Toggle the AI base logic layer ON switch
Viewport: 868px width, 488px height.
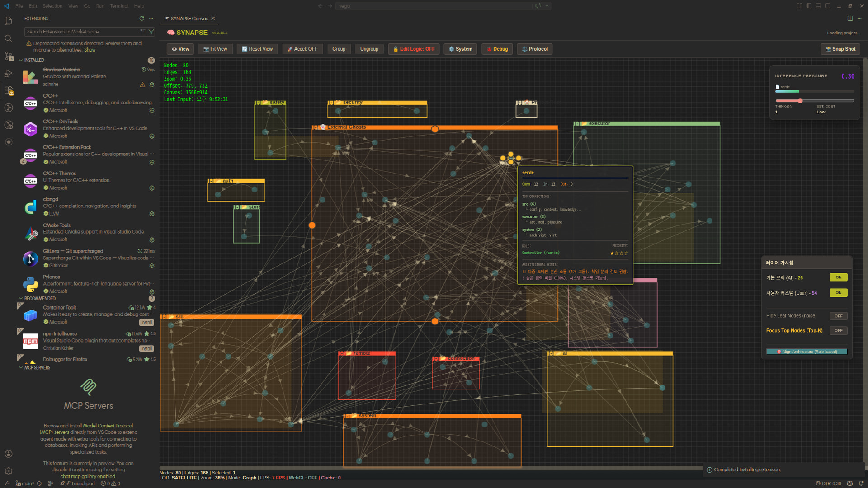pos(838,277)
